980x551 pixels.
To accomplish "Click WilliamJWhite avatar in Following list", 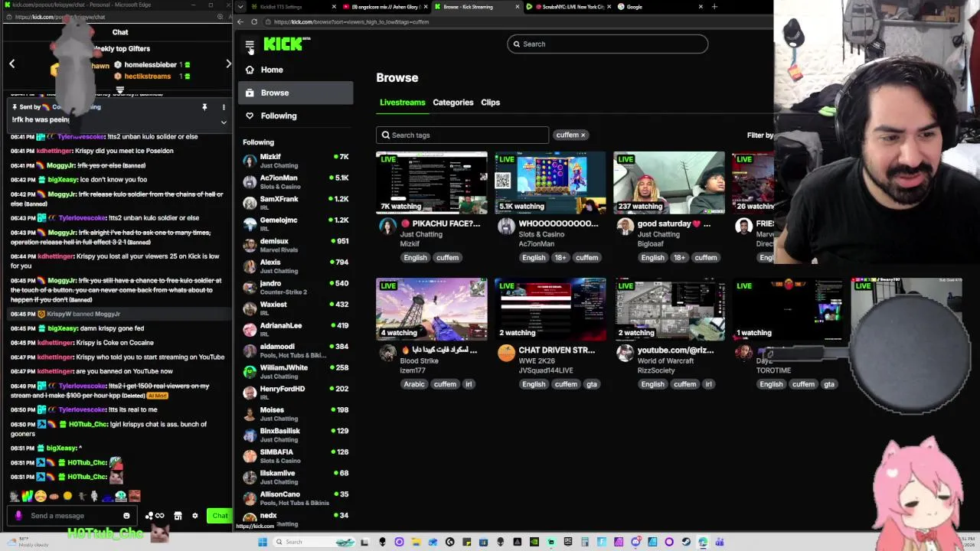I will coord(250,372).
